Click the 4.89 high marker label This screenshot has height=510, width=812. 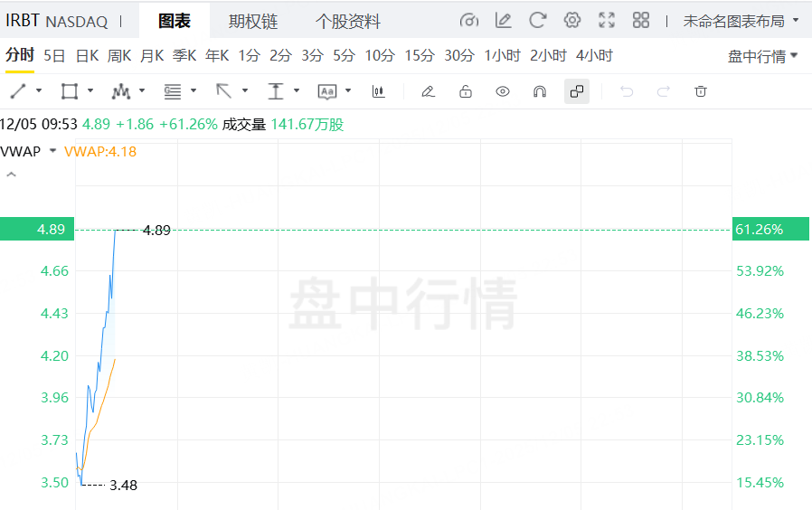coord(156,230)
